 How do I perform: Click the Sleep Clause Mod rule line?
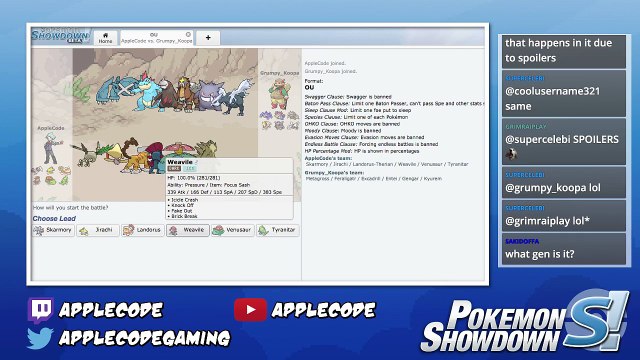(x=358, y=110)
